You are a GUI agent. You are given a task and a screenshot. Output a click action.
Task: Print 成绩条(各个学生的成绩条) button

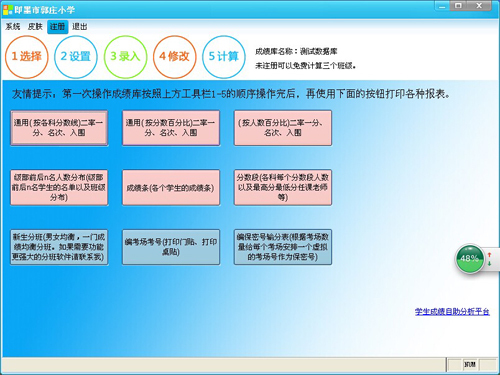(171, 187)
